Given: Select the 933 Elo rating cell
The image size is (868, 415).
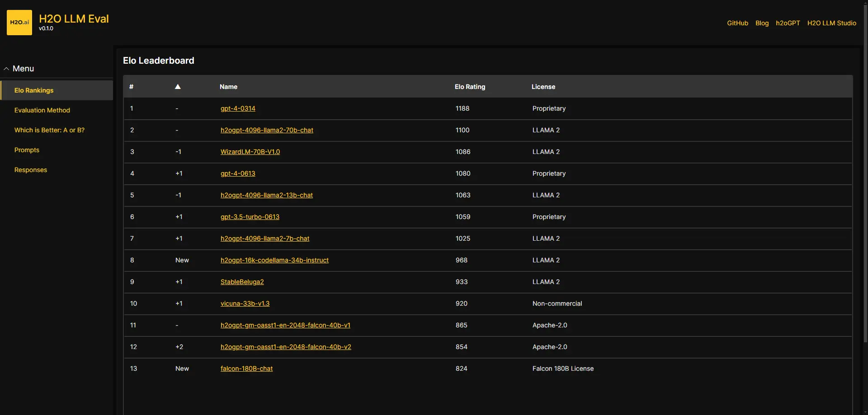Looking at the screenshot, I should (462, 282).
